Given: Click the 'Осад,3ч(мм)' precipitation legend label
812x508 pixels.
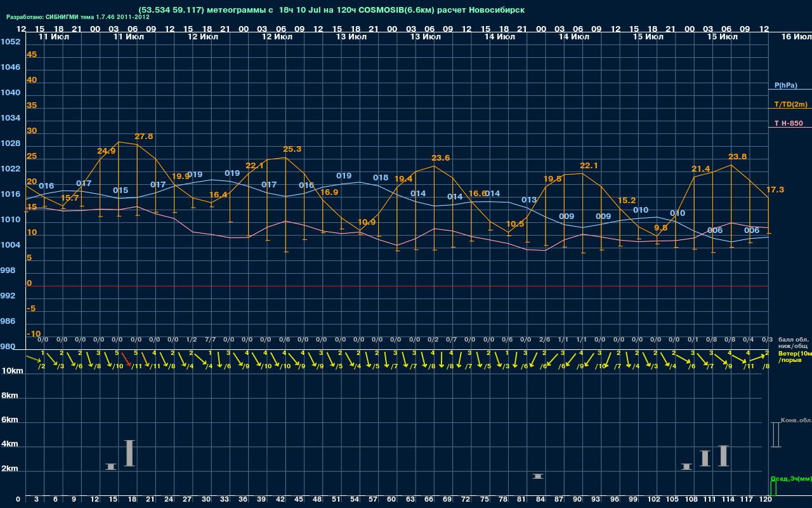Looking at the screenshot, I should pyautogui.click(x=790, y=478).
